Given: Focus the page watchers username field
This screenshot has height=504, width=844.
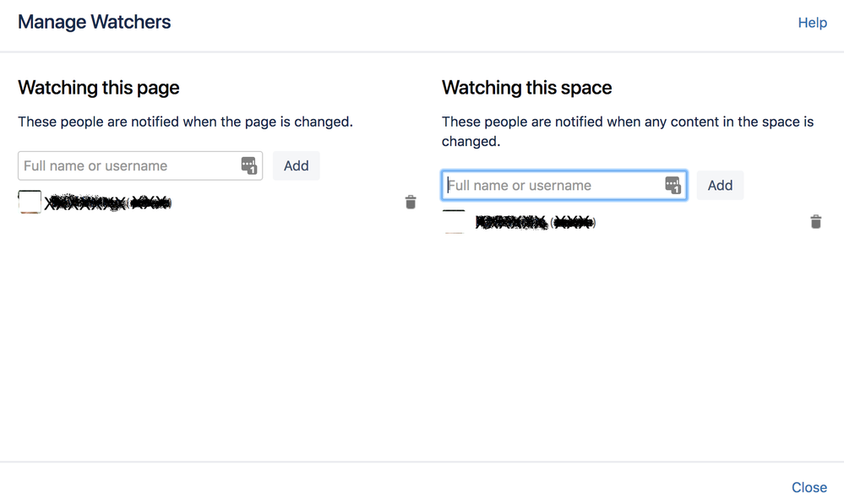Looking at the screenshot, I should pyautogui.click(x=140, y=165).
